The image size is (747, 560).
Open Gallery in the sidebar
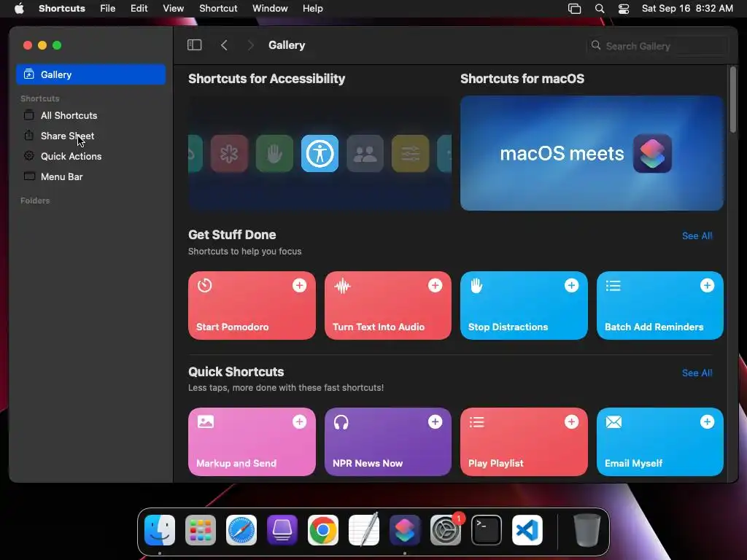(91, 75)
